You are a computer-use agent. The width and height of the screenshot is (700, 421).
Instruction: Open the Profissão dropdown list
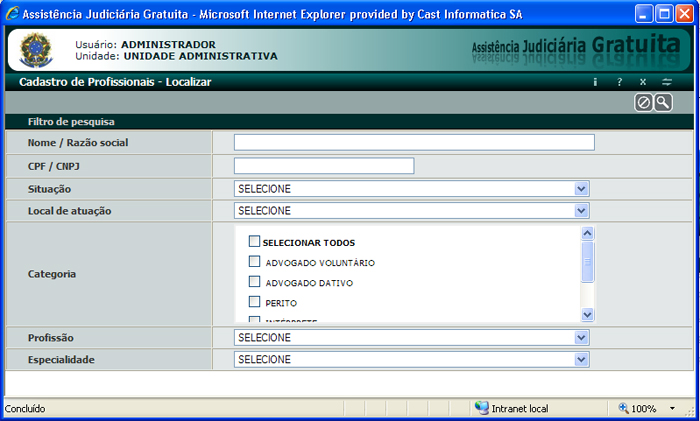[582, 338]
